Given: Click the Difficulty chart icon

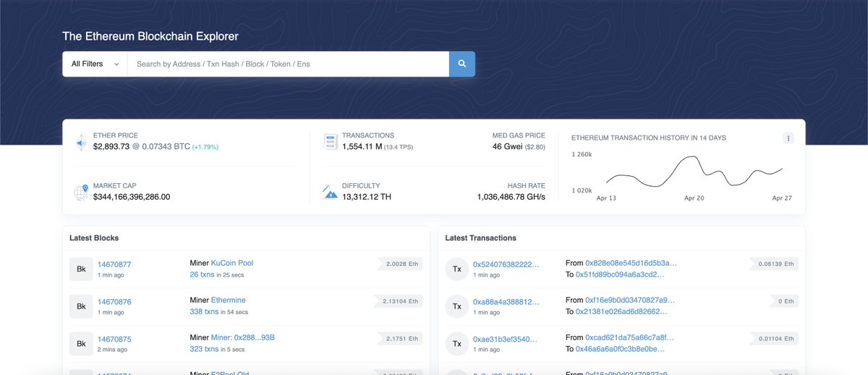Looking at the screenshot, I should pyautogui.click(x=331, y=192).
